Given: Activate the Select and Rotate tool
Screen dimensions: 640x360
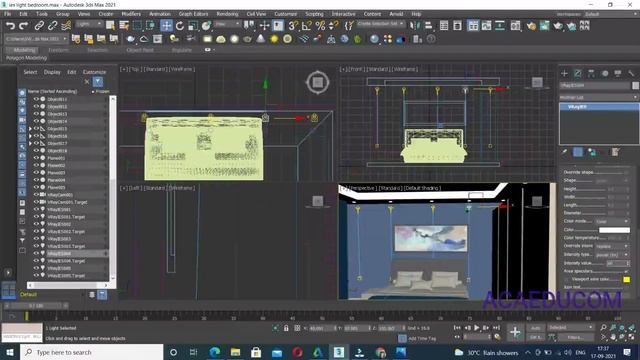Looking at the screenshot, I should click(x=180, y=26).
